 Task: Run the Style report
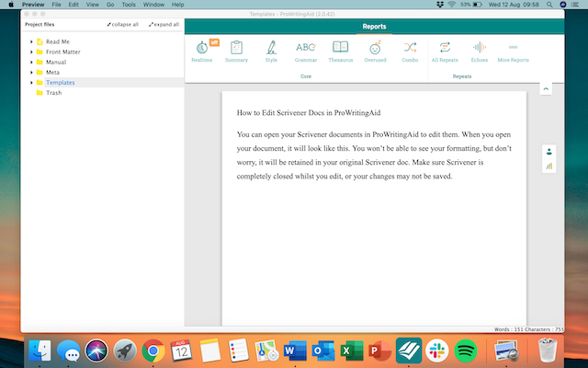point(271,52)
